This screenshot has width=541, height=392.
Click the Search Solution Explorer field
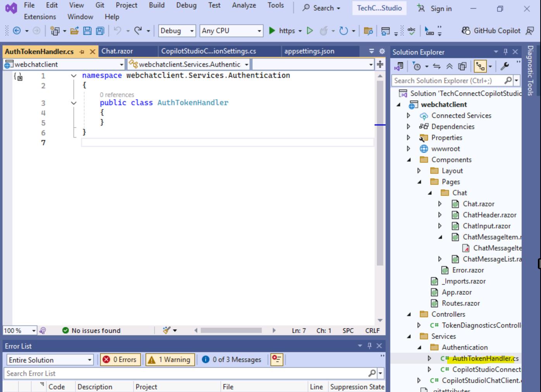pyautogui.click(x=448, y=81)
